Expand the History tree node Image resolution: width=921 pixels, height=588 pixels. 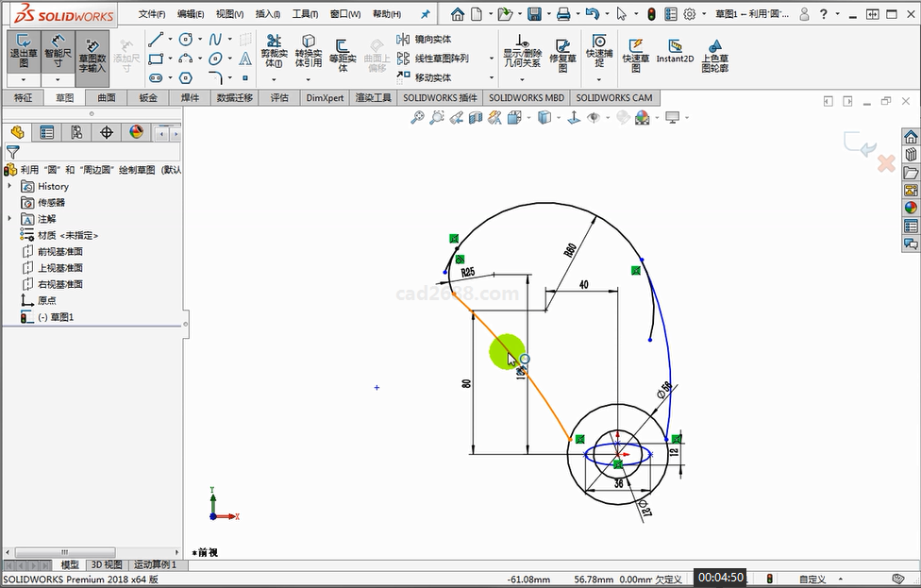tap(9, 187)
